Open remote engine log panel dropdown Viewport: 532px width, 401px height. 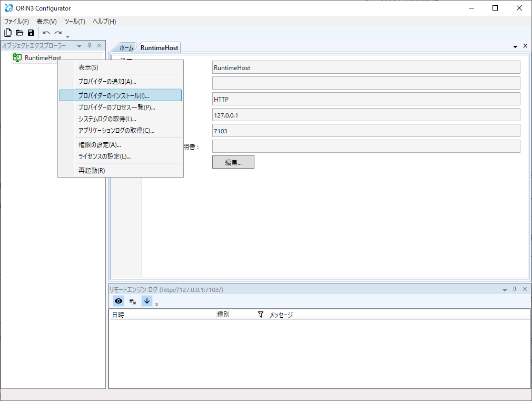tap(505, 290)
